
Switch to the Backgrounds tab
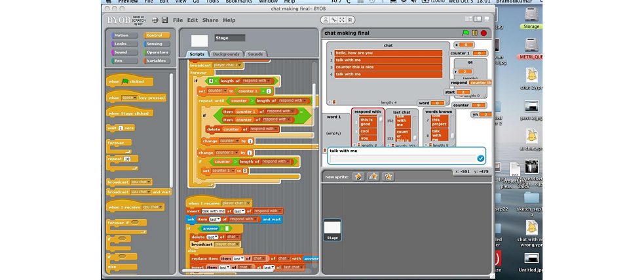pos(226,54)
